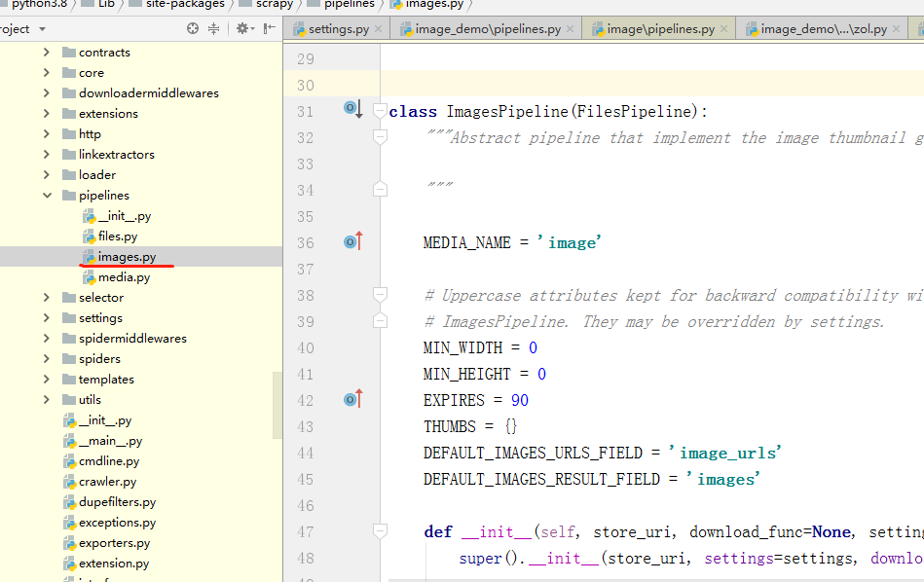Click the overriding gutter icon on line 36
This screenshot has width=924, height=582.
(353, 241)
